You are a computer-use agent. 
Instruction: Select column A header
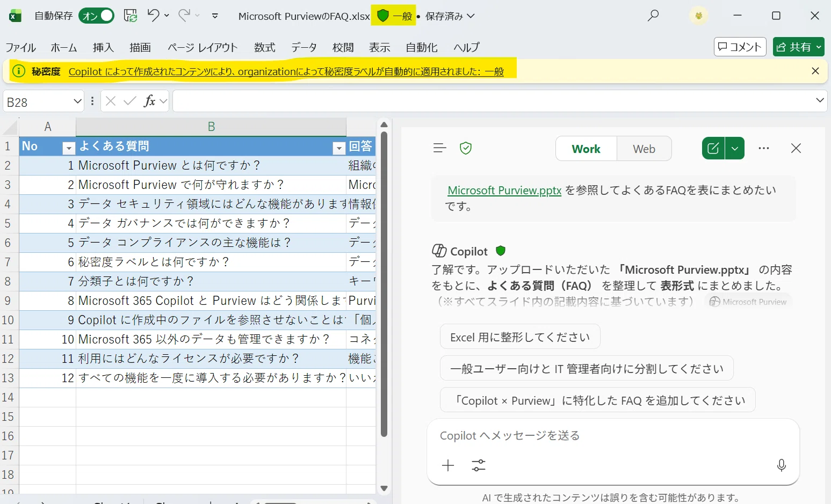click(48, 127)
